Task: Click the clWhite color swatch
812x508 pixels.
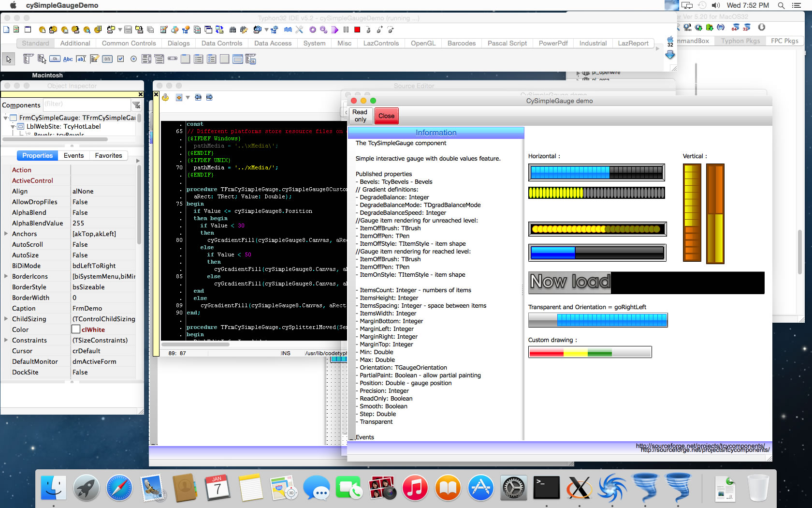Action: click(76, 329)
